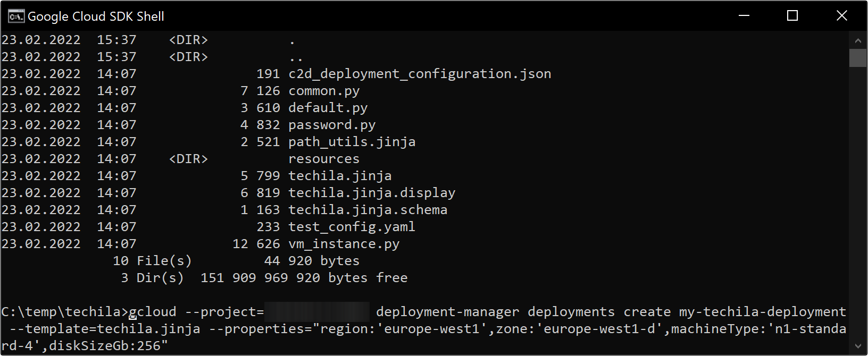
Task: Click the resources directory entry
Action: (324, 159)
